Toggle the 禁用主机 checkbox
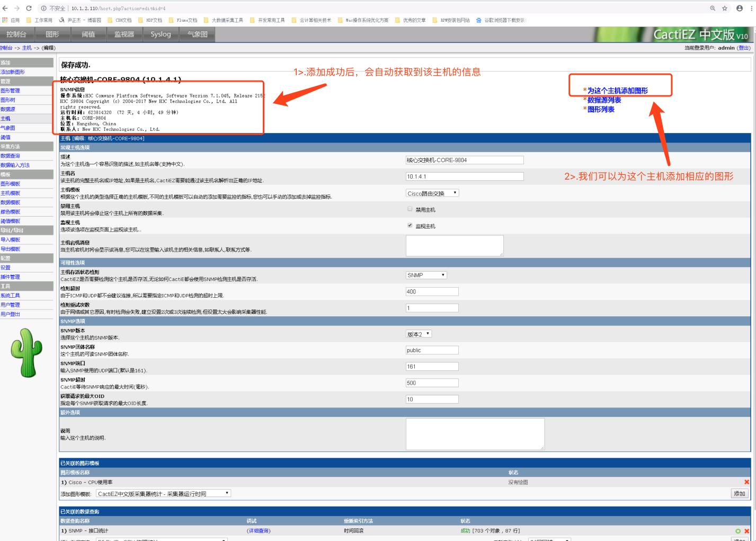The image size is (756, 541). pos(410,209)
